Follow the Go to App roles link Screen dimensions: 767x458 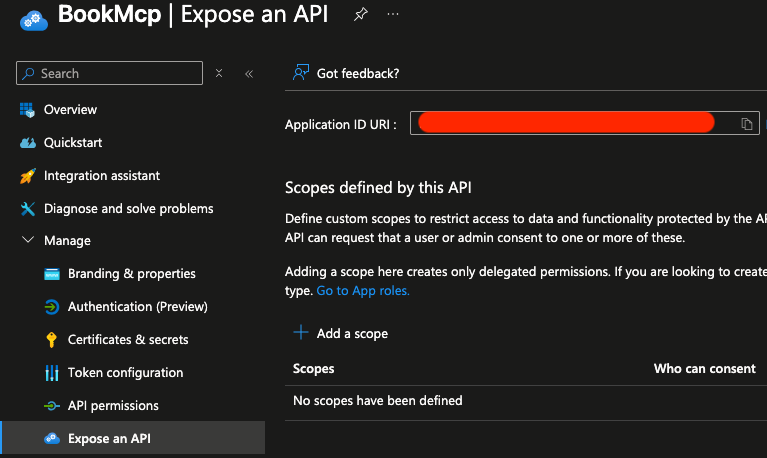363,291
